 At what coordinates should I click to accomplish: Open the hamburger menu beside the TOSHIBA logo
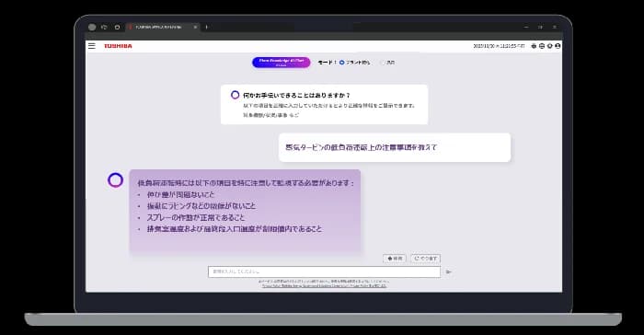pyautogui.click(x=92, y=46)
